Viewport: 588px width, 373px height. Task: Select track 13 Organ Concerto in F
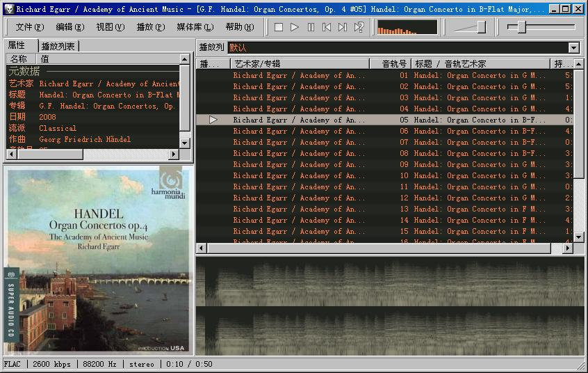coord(385,209)
